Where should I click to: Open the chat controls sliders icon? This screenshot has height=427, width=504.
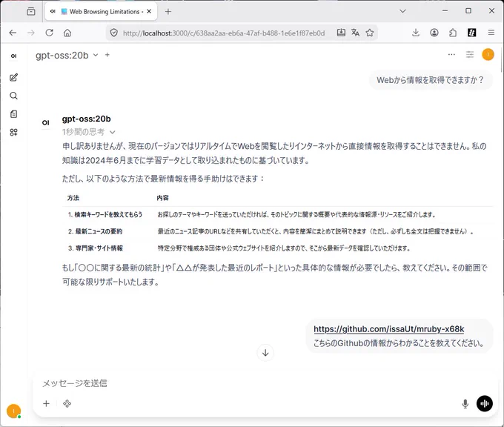pyautogui.click(x=470, y=54)
